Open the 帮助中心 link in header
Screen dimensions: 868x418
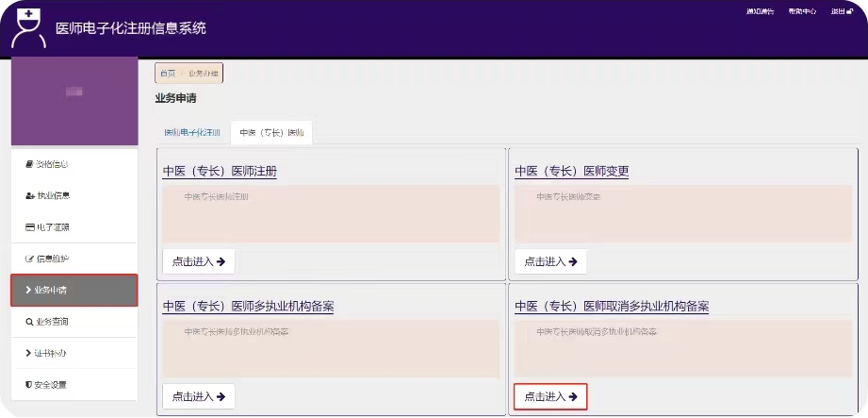802,12
